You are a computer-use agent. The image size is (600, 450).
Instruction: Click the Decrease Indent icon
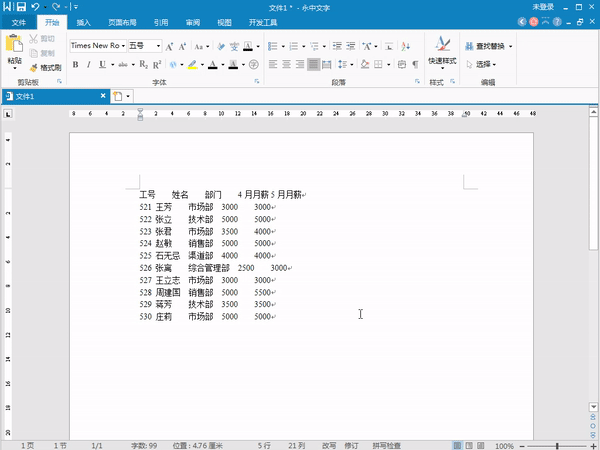tap(337, 46)
